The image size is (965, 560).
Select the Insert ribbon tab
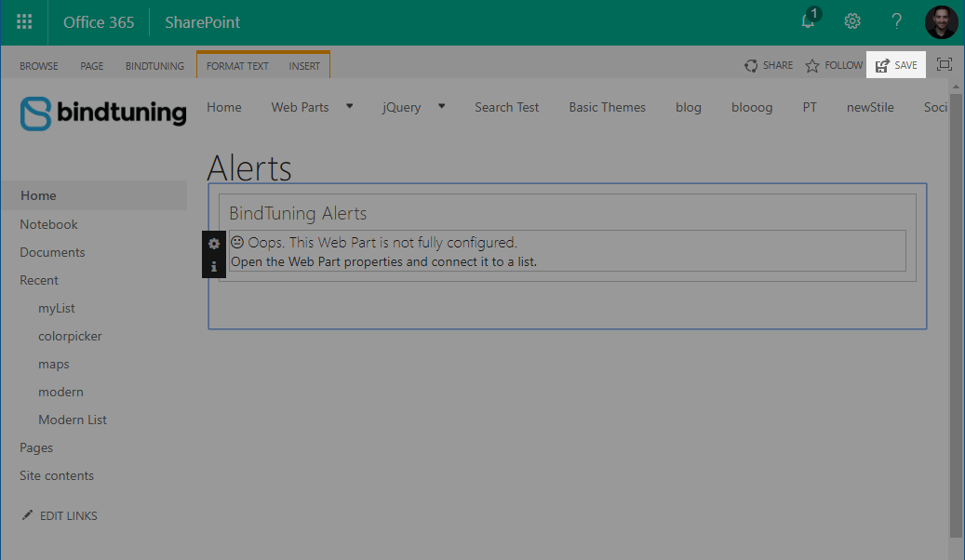[304, 66]
